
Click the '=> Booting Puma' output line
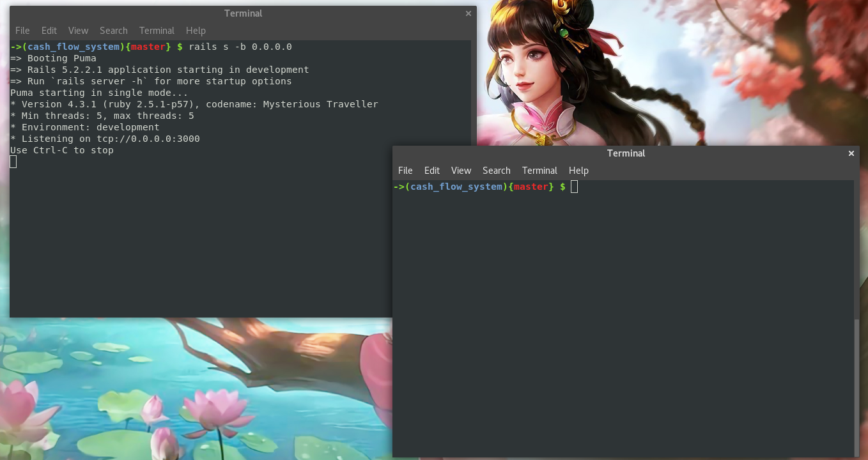click(53, 59)
